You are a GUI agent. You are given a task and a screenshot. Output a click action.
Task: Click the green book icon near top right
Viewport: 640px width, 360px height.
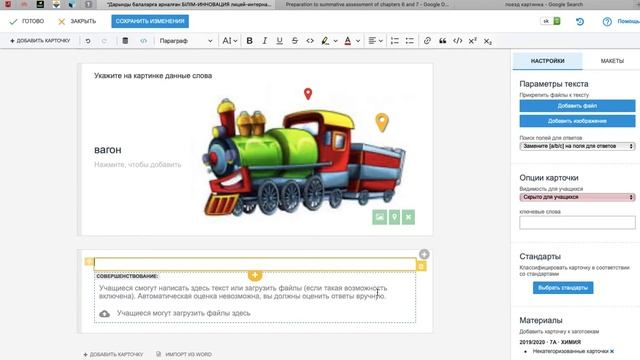(557, 21)
